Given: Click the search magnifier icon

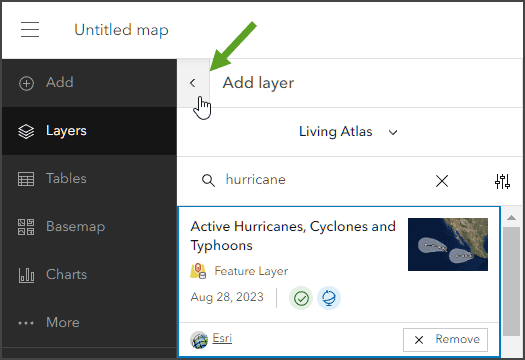Looking at the screenshot, I should click(208, 181).
